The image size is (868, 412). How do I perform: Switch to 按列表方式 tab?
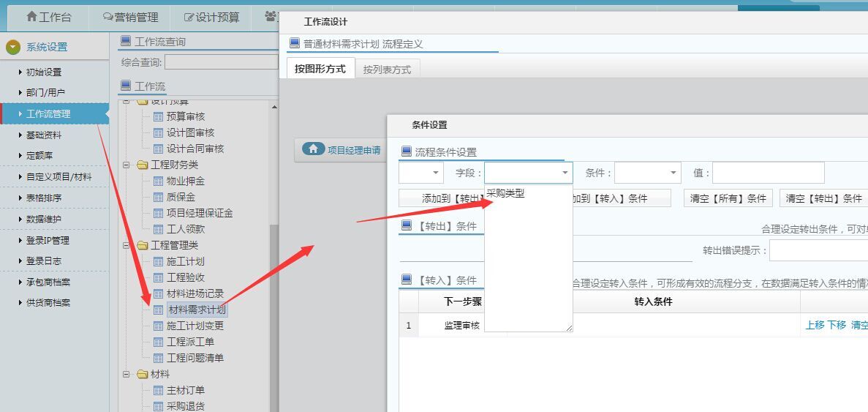(387, 70)
